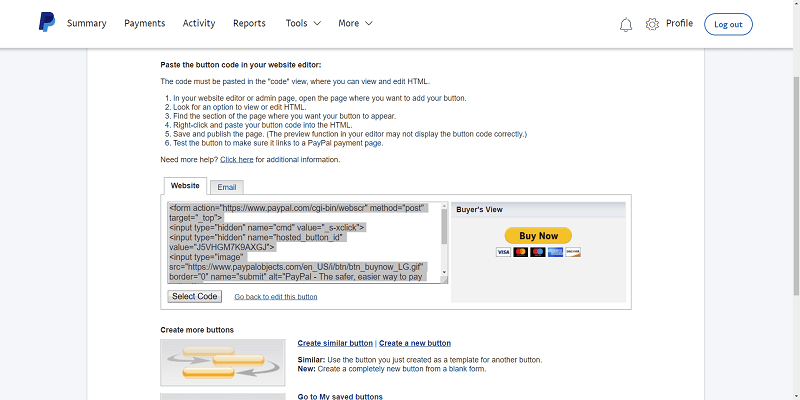Open the Reports page
The height and width of the screenshot is (400, 800).
click(249, 23)
